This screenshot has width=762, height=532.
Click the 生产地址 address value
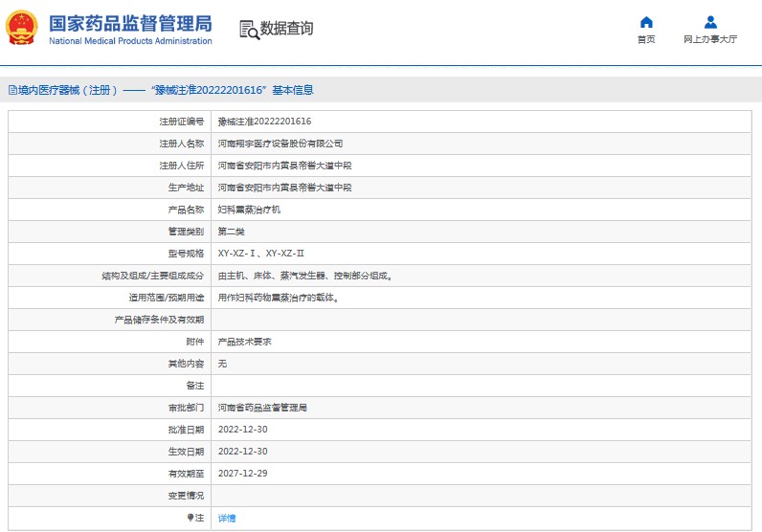click(284, 187)
